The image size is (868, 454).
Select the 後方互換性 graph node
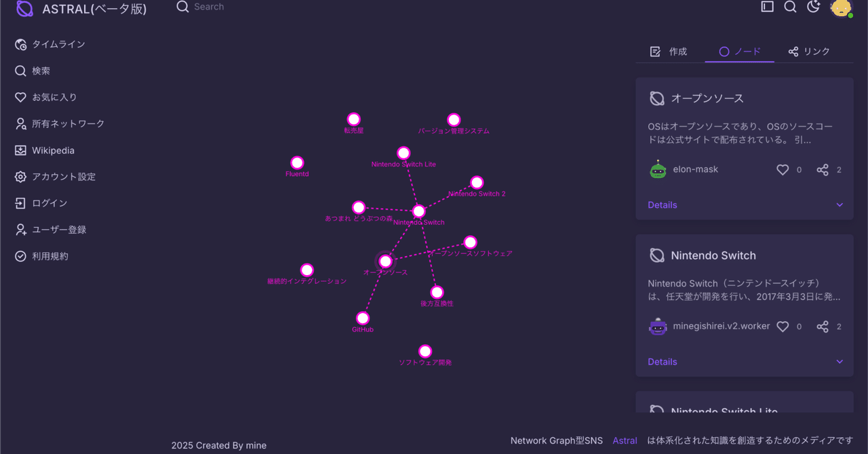[437, 292]
